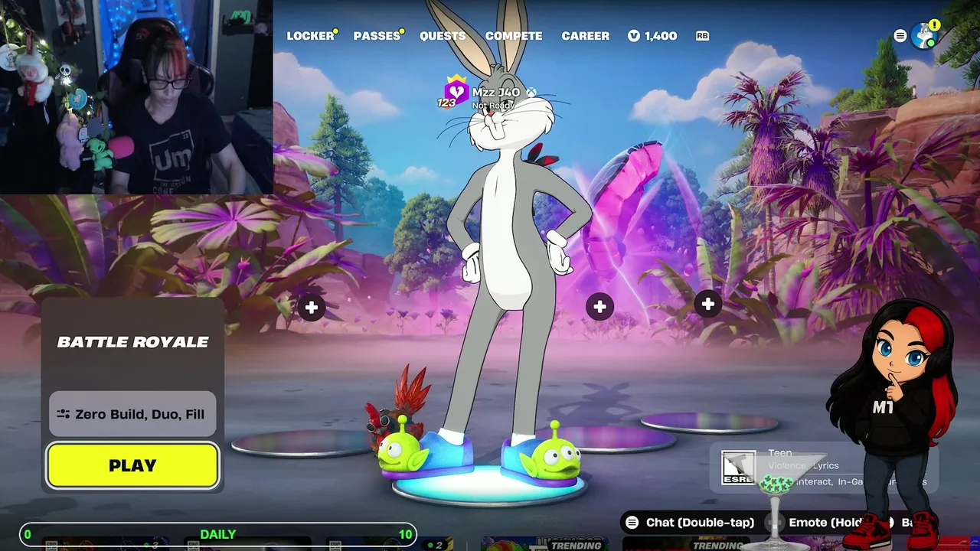Image resolution: width=980 pixels, height=551 pixels.
Task: Open the Passes tab
Action: coord(377,36)
